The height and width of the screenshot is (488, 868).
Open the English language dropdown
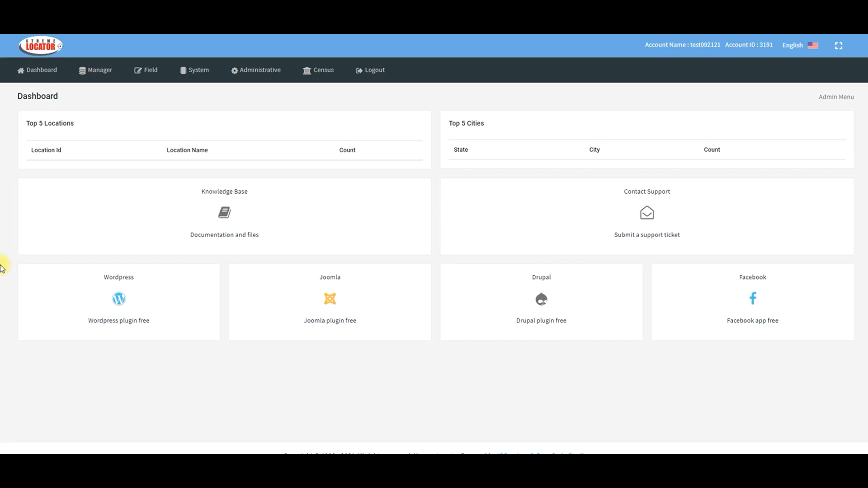click(800, 45)
